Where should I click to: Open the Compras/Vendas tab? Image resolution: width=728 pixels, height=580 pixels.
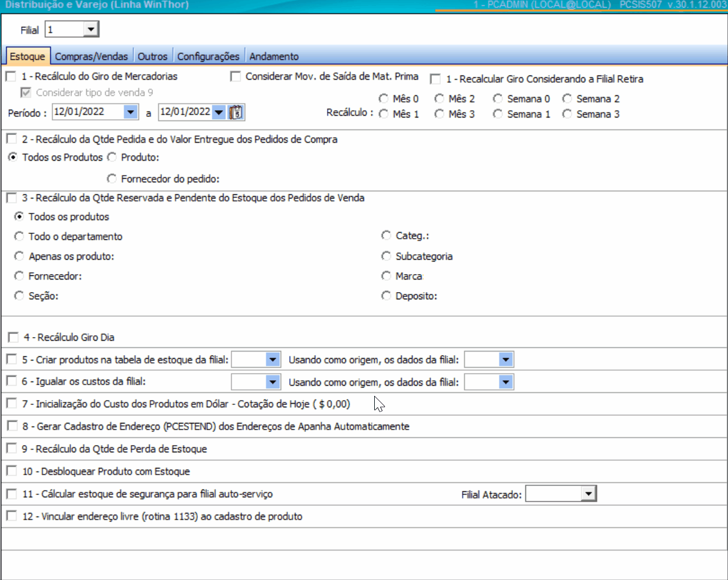92,56
